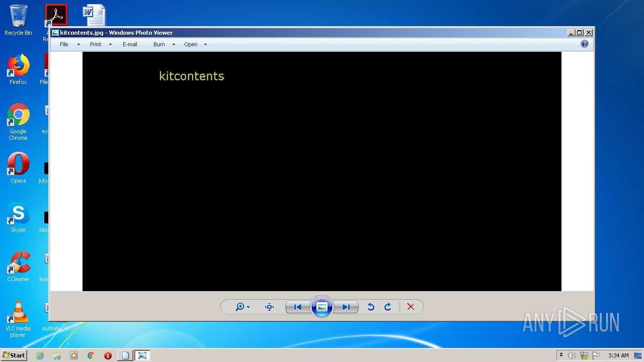Open the Print menu
This screenshot has height=362, width=644.
tap(96, 44)
